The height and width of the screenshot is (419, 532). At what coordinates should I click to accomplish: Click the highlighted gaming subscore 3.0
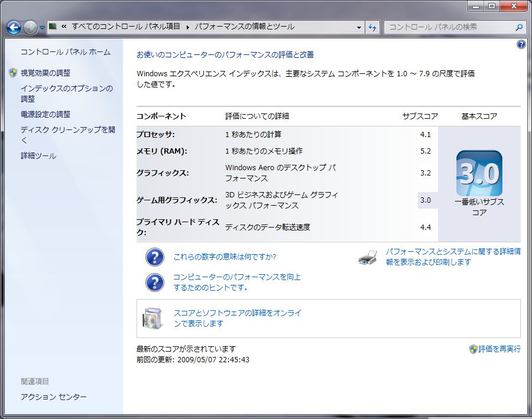tap(426, 200)
